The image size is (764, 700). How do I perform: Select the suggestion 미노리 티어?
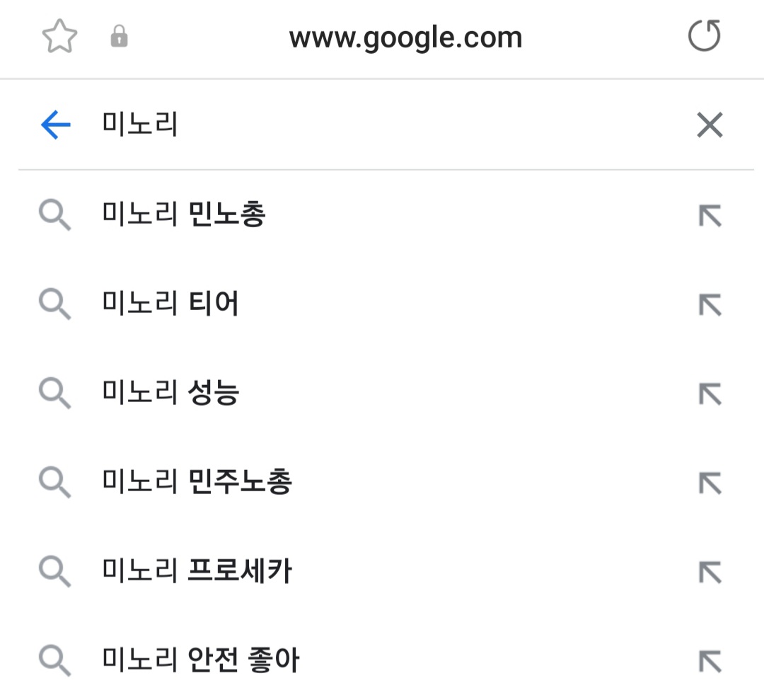click(x=170, y=304)
